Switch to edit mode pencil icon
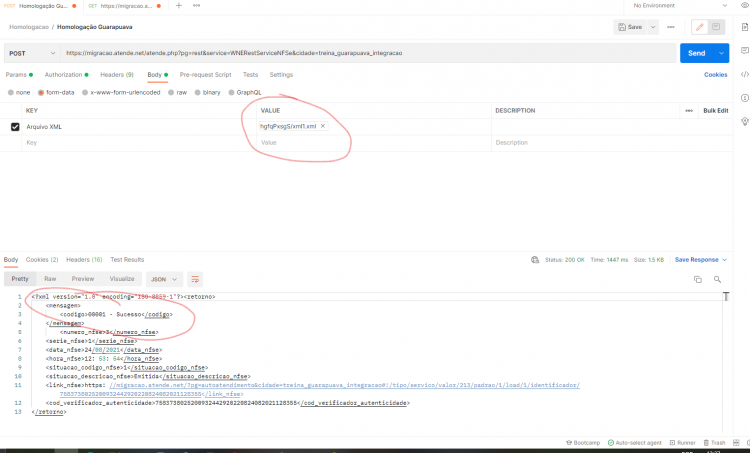Image resolution: width=750 pixels, height=453 pixels. tap(699, 27)
